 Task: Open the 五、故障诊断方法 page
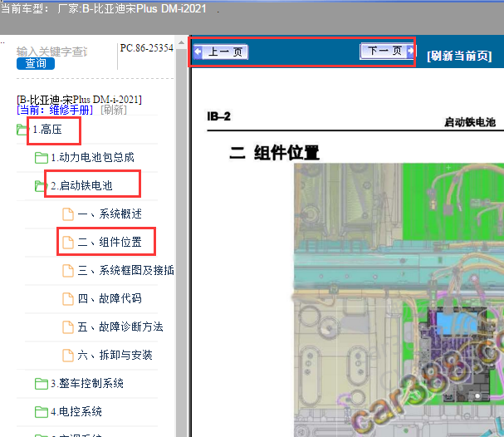point(120,327)
